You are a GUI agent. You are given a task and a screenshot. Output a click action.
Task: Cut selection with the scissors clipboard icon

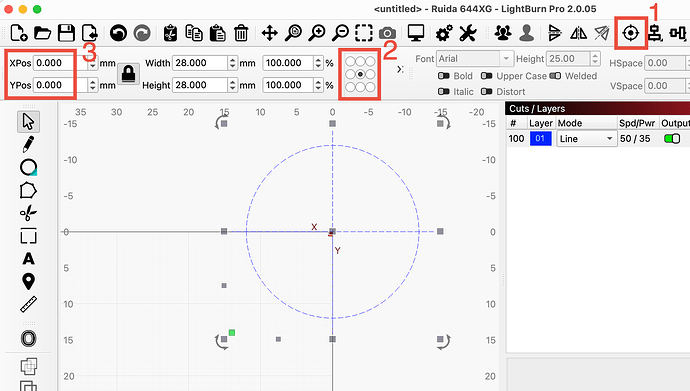pyautogui.click(x=170, y=33)
